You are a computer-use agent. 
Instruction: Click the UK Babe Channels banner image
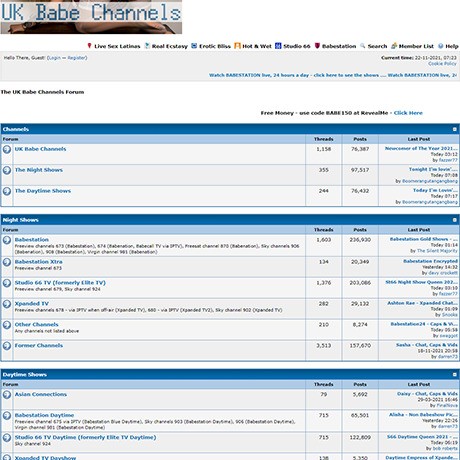(91, 17)
